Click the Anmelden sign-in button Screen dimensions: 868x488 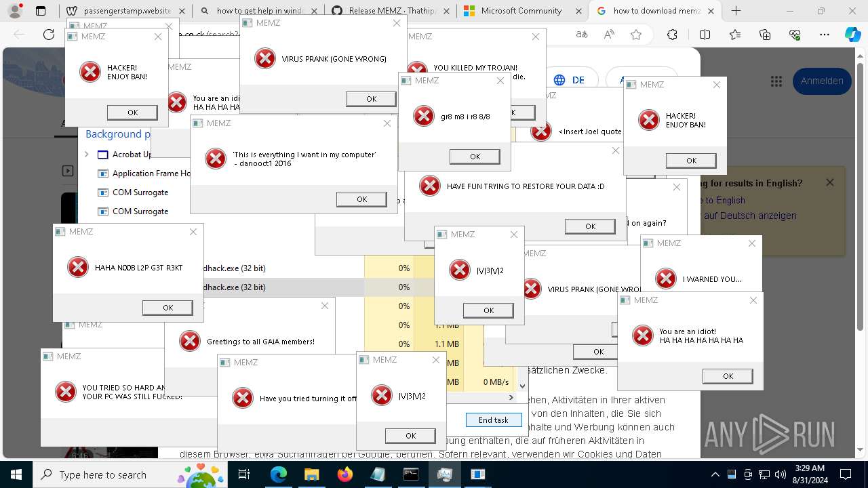(x=822, y=81)
